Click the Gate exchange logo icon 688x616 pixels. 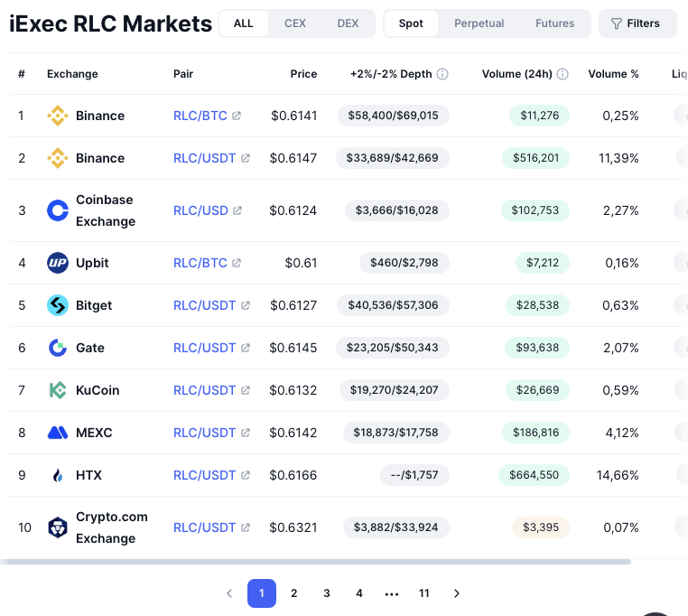tap(58, 348)
